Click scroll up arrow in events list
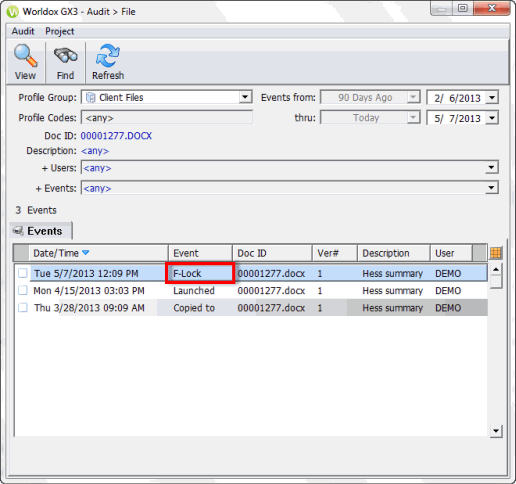 (496, 269)
